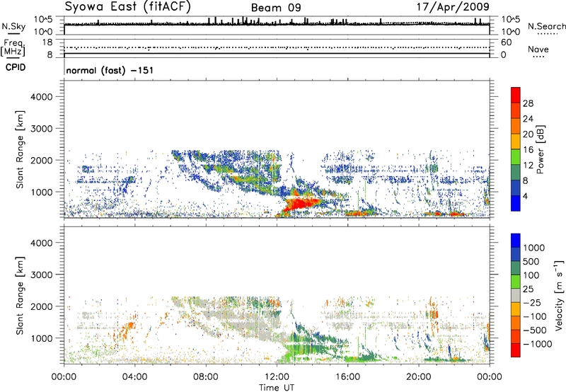The height and width of the screenshot is (392, 566).
Task: Click the '60' Nave axis tick
Action: pyautogui.click(x=506, y=42)
